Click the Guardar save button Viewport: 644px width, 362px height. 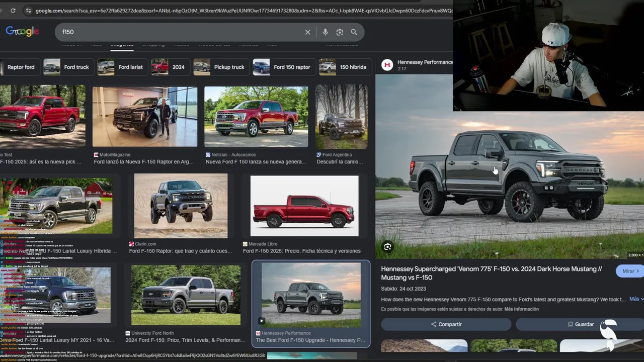(580, 324)
